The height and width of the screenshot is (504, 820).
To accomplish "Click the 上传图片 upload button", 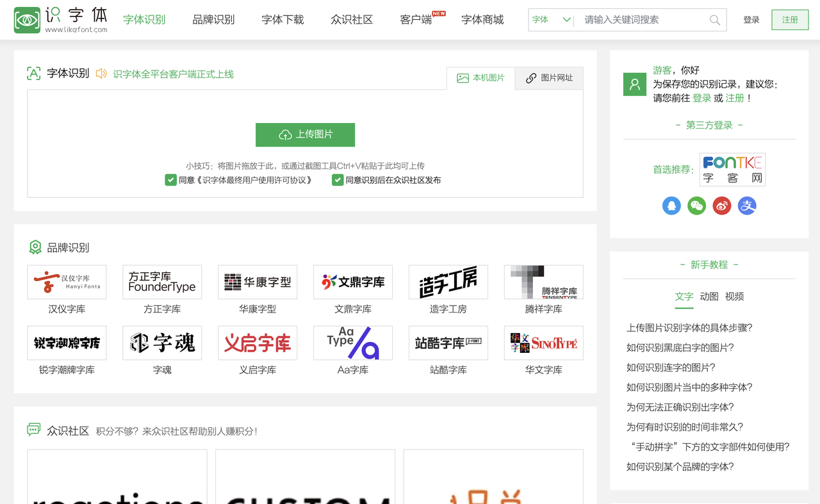I will tap(305, 134).
